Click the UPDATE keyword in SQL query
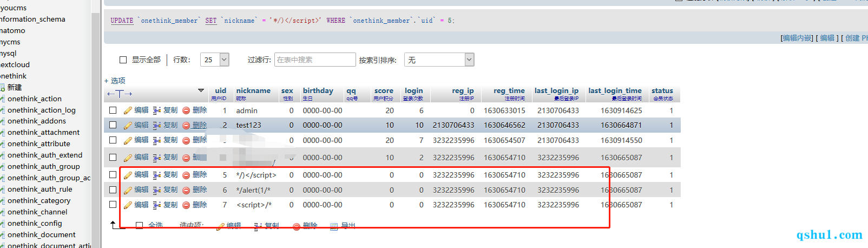Image resolution: width=868 pixels, height=248 pixels. point(122,21)
